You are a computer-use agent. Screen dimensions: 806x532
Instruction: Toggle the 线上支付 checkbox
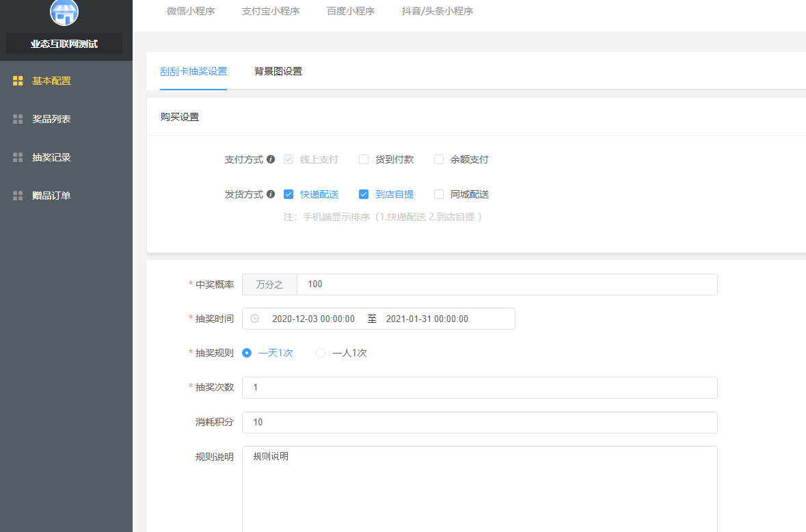(x=288, y=159)
